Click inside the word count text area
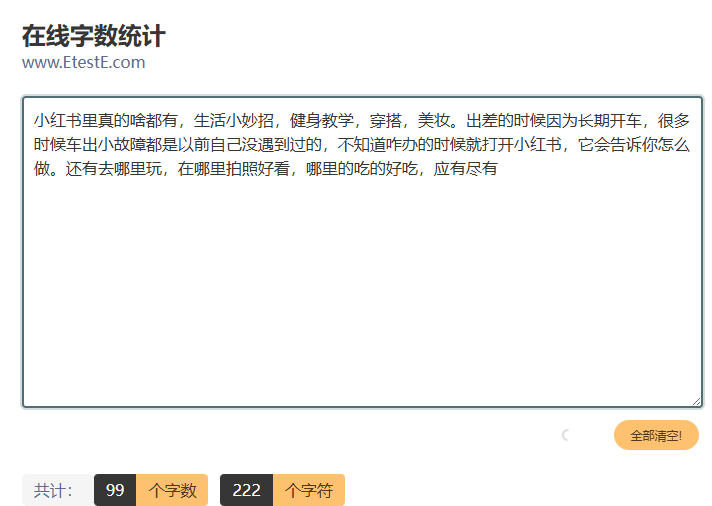The height and width of the screenshot is (506, 712). click(362, 252)
